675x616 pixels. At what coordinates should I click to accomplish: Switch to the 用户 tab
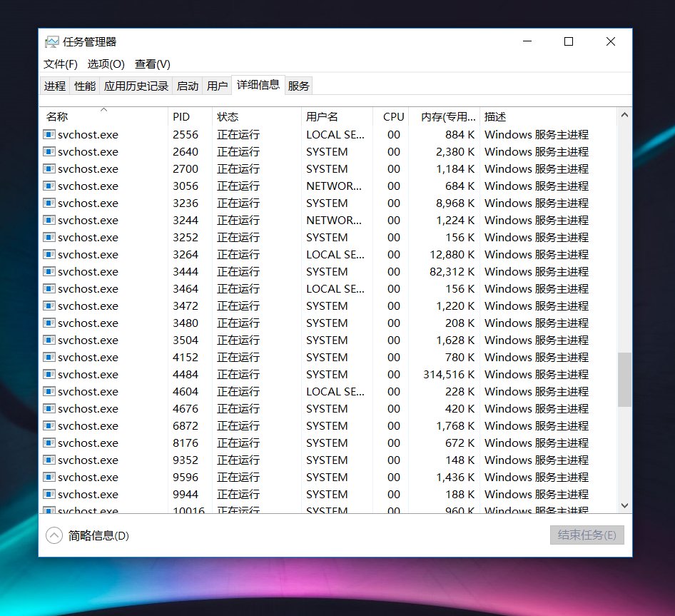point(218,86)
